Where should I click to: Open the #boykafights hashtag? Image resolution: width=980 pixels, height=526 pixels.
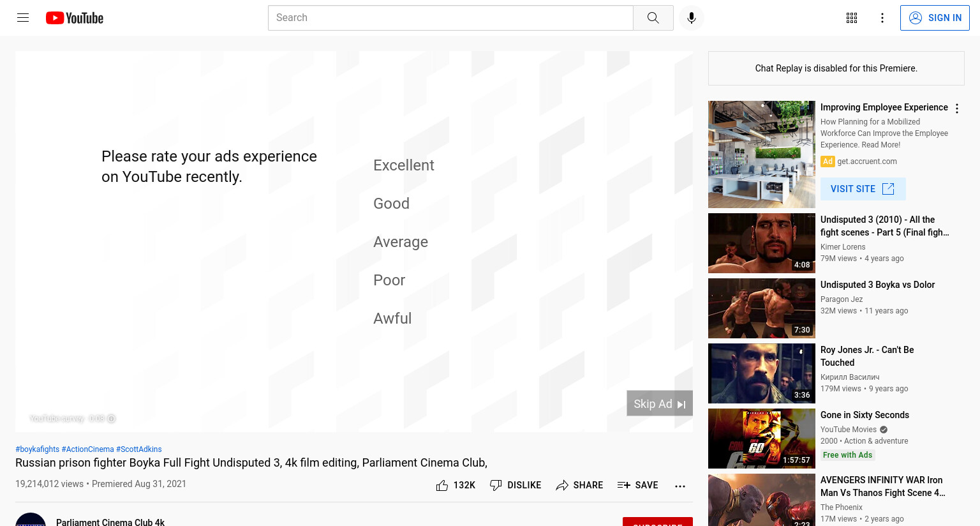(37, 449)
